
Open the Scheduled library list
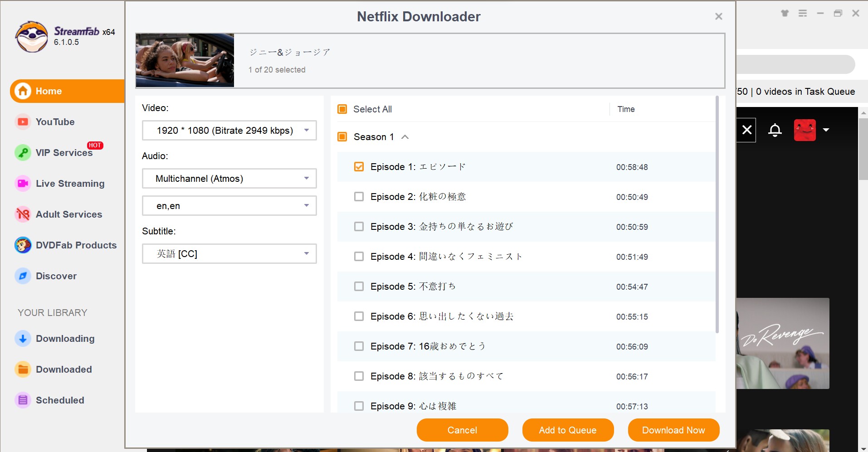pos(60,400)
